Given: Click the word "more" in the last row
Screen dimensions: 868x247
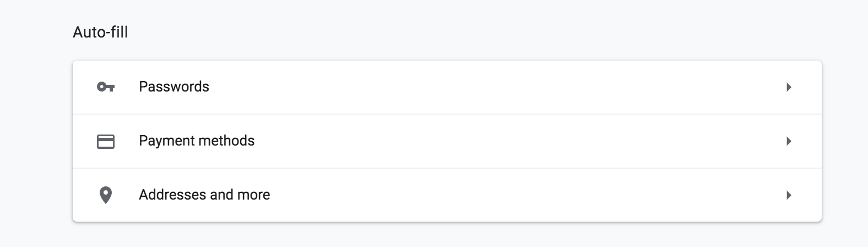Looking at the screenshot, I should click(x=253, y=195).
